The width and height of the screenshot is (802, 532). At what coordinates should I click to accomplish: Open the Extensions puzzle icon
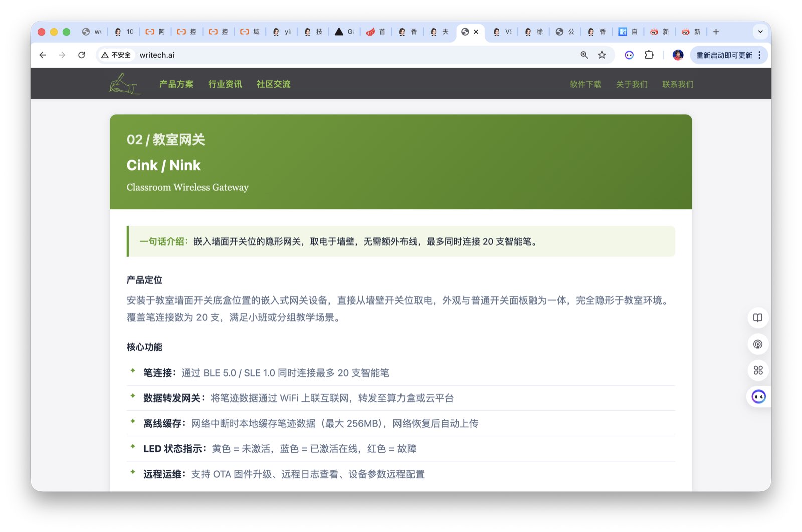coord(649,55)
